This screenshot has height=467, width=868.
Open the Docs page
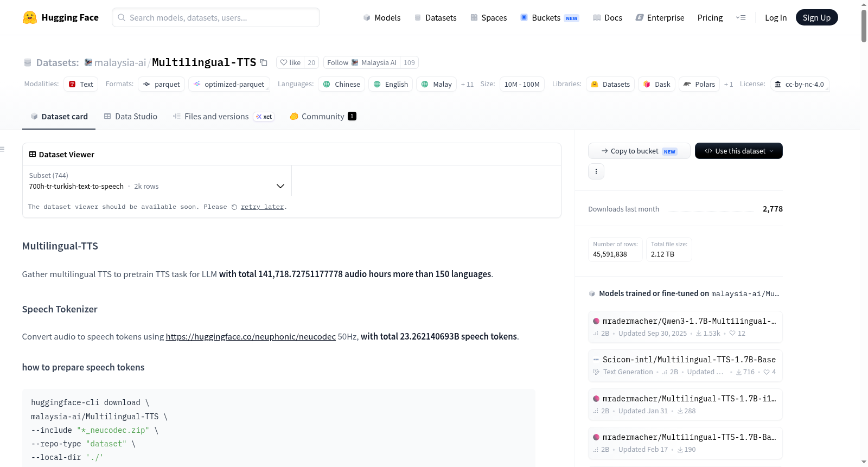click(x=607, y=17)
